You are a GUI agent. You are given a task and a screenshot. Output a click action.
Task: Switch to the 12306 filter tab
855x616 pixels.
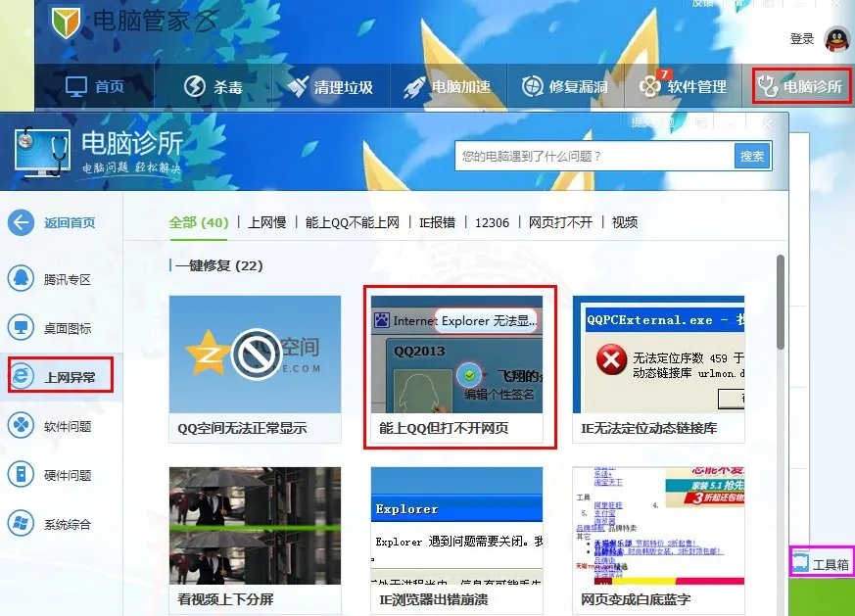(493, 223)
